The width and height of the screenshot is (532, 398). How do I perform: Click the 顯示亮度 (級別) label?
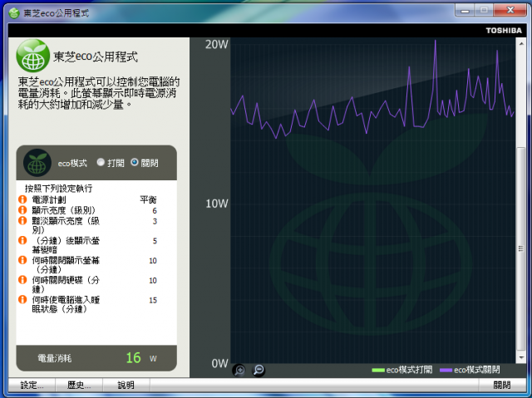click(x=64, y=210)
